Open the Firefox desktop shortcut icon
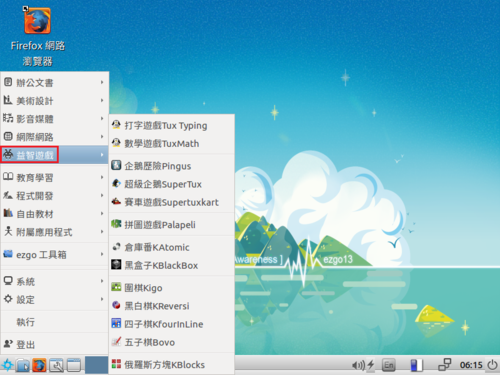This screenshot has width=500, height=375. click(37, 21)
